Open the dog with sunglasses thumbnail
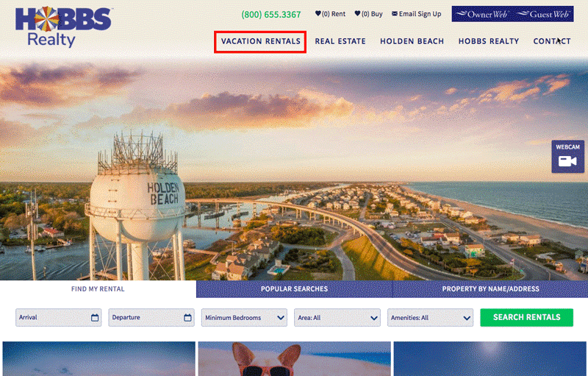 [x=295, y=359]
